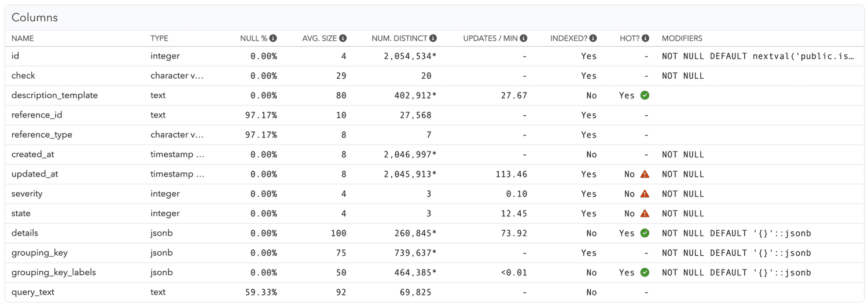The width and height of the screenshot is (868, 306).
Task: Click the warning icon in state row
Action: [x=645, y=213]
